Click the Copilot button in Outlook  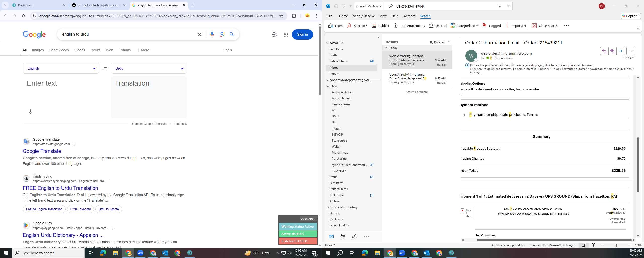[631, 16]
